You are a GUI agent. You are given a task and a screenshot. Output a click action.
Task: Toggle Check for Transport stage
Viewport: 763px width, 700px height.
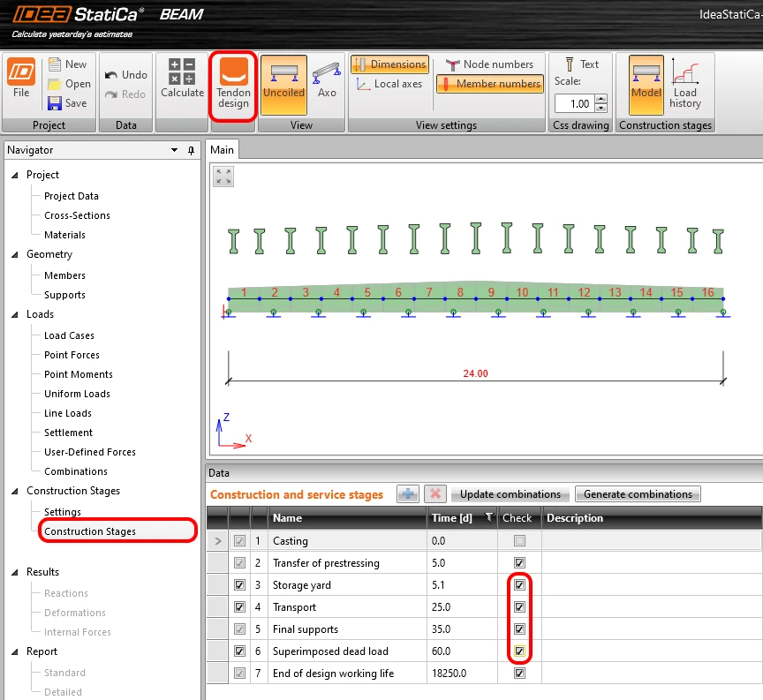click(519, 606)
